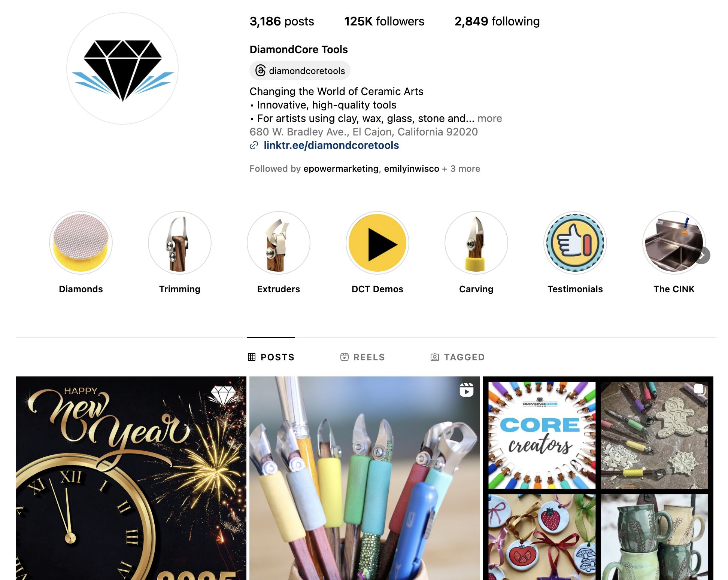Open the Trimming story highlight

click(x=179, y=243)
